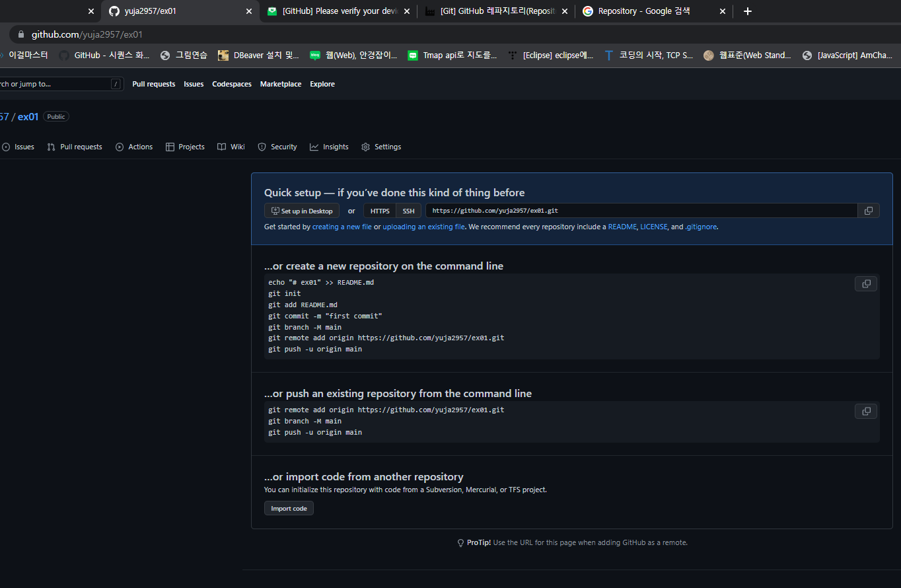Click the Set up in Desktop button
901x588 pixels.
(302, 211)
